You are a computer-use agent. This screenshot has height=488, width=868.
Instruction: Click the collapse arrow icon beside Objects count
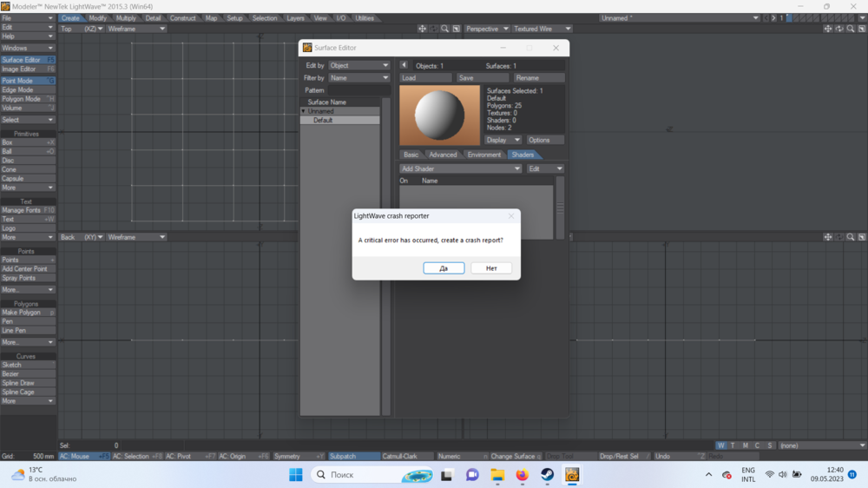click(404, 65)
